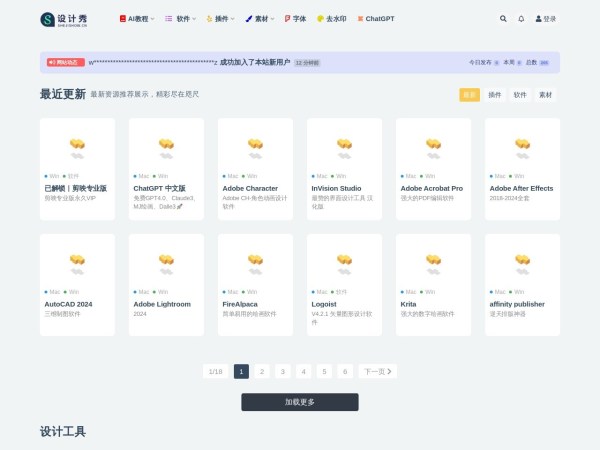
Task: Open AutoCAD 2024 title link
Action: pyautogui.click(x=68, y=304)
